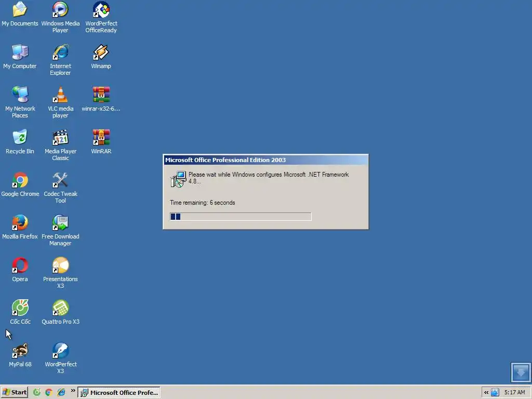Click the Microsoft Office Profe... taskbar button
Image resolution: width=532 pixels, height=399 pixels.
[119, 392]
